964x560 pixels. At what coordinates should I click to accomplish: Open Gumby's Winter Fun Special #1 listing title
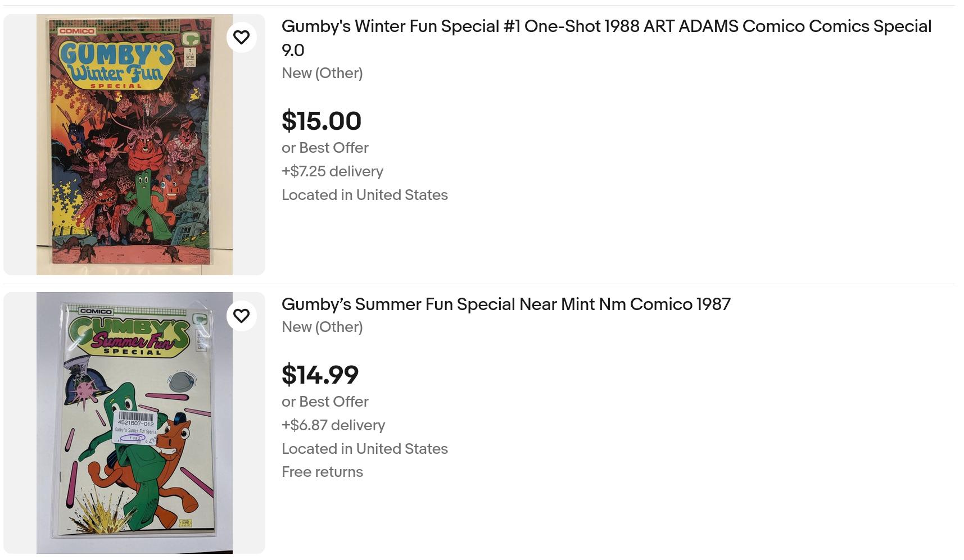click(x=606, y=27)
